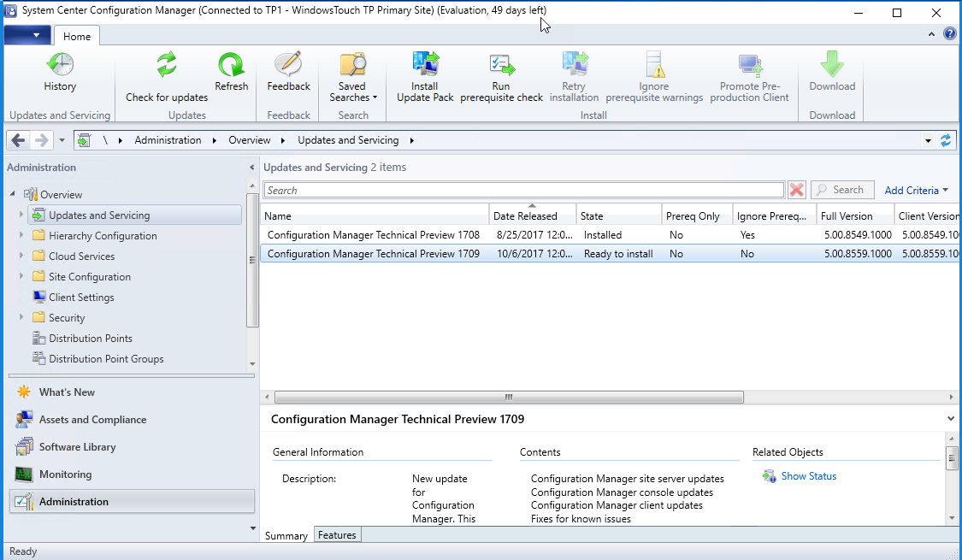Viewport: 962px width, 560px height.
Task: Open the recent locations dropdown arrow
Action: [62, 140]
